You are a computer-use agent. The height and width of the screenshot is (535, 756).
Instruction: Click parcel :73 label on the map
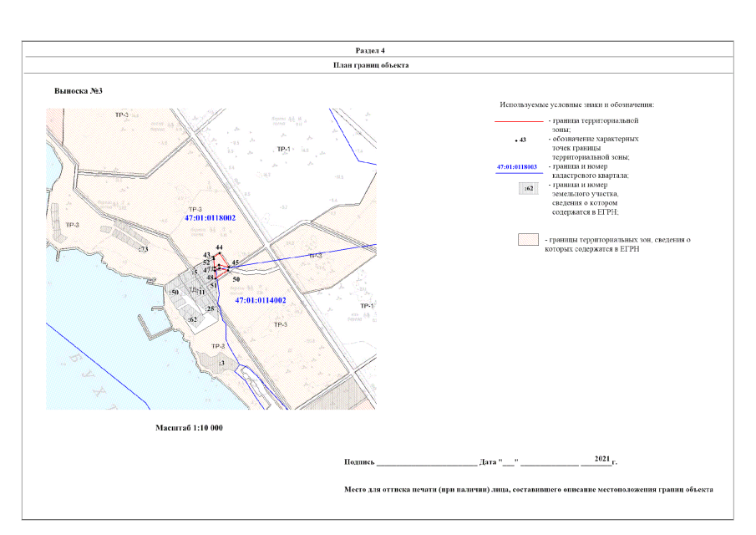144,249
